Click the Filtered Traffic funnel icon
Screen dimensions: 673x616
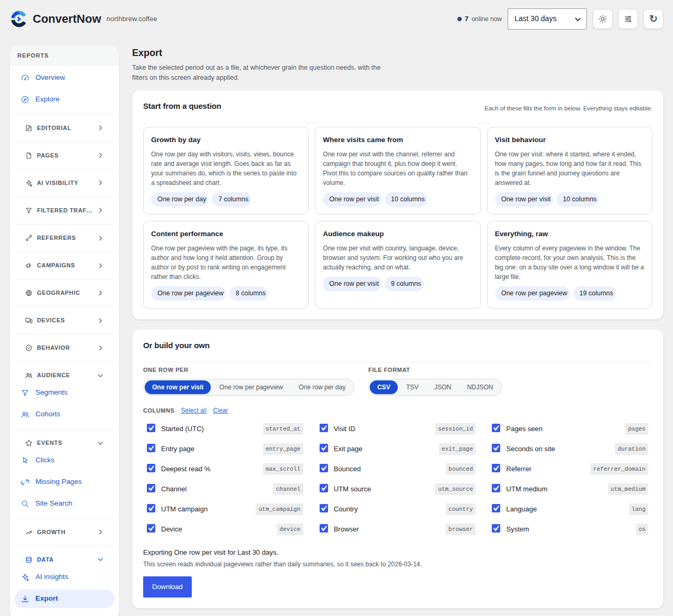29,211
